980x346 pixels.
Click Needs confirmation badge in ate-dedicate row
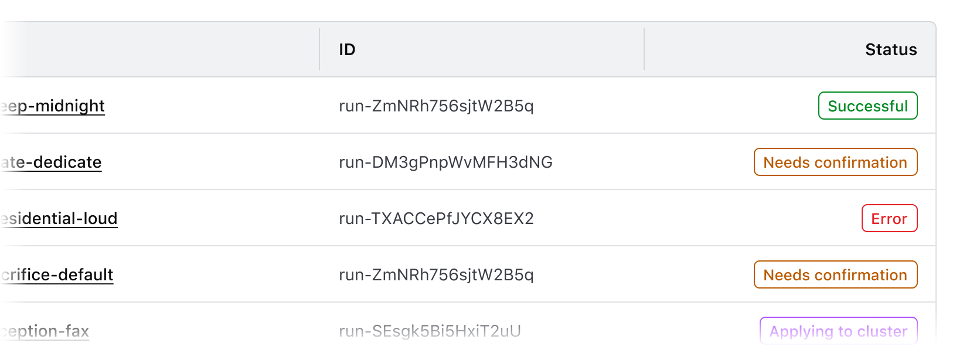pyautogui.click(x=835, y=162)
